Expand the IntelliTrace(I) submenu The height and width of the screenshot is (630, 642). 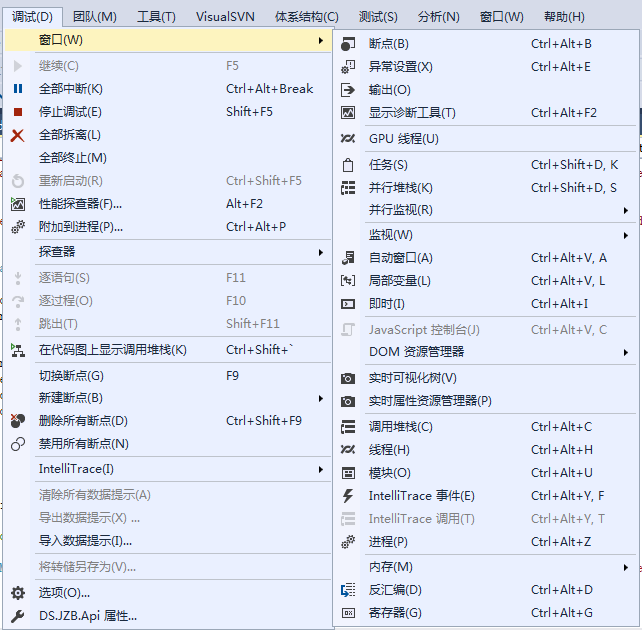coord(321,469)
